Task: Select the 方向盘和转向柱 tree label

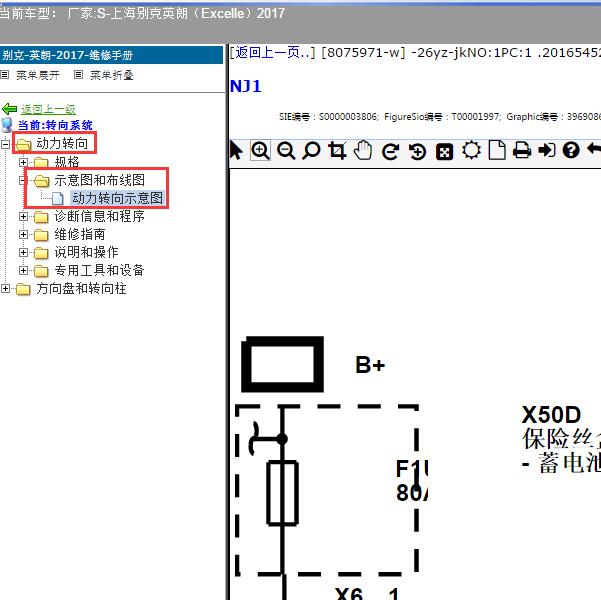Action: (x=81, y=288)
